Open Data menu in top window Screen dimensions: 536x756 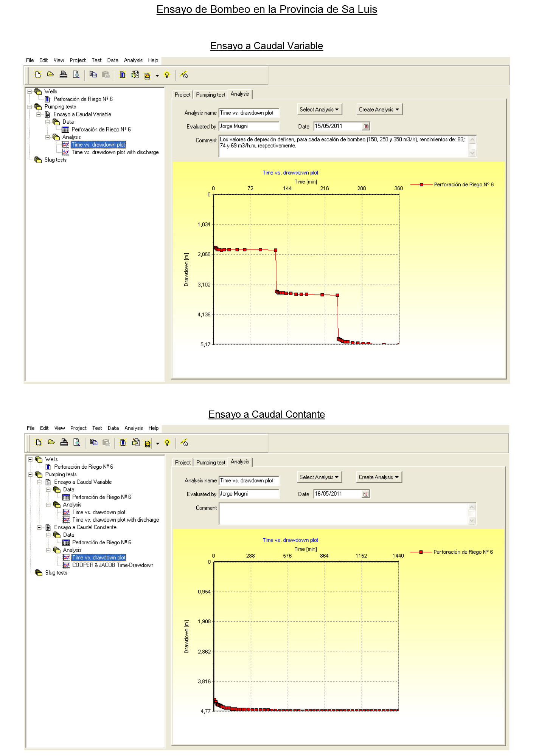click(113, 60)
